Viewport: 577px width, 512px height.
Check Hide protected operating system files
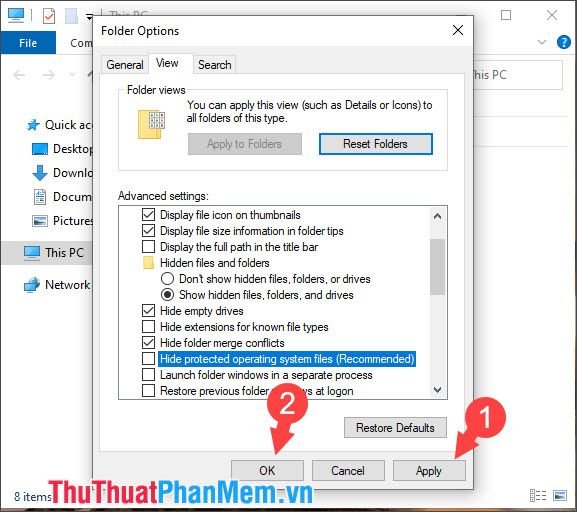click(x=148, y=359)
